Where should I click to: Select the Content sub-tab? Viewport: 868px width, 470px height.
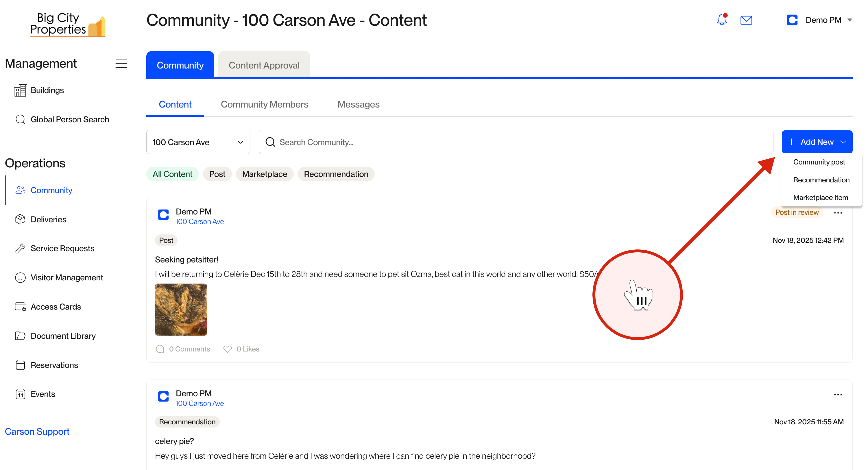click(175, 104)
